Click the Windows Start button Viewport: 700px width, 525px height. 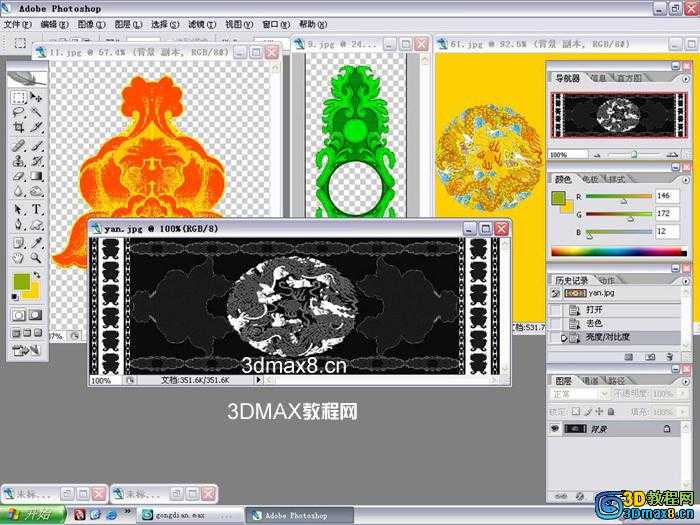coord(32,515)
